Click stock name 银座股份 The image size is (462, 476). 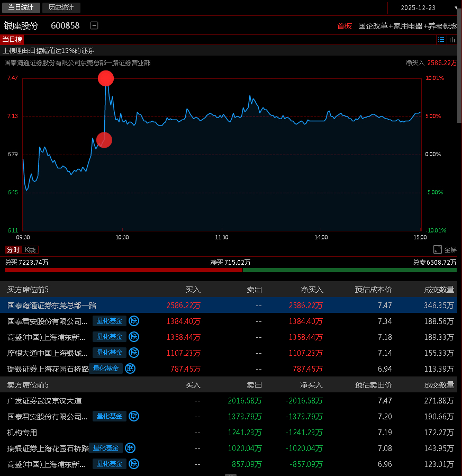21,26
